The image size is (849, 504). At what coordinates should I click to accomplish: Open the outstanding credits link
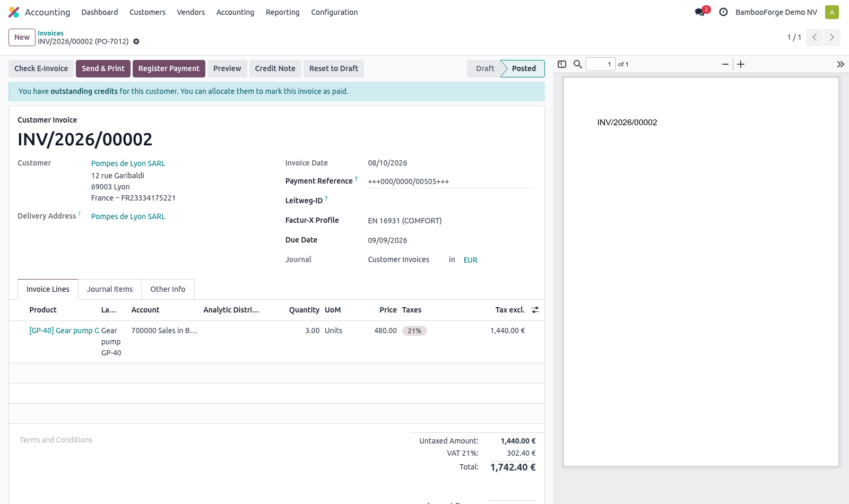84,91
